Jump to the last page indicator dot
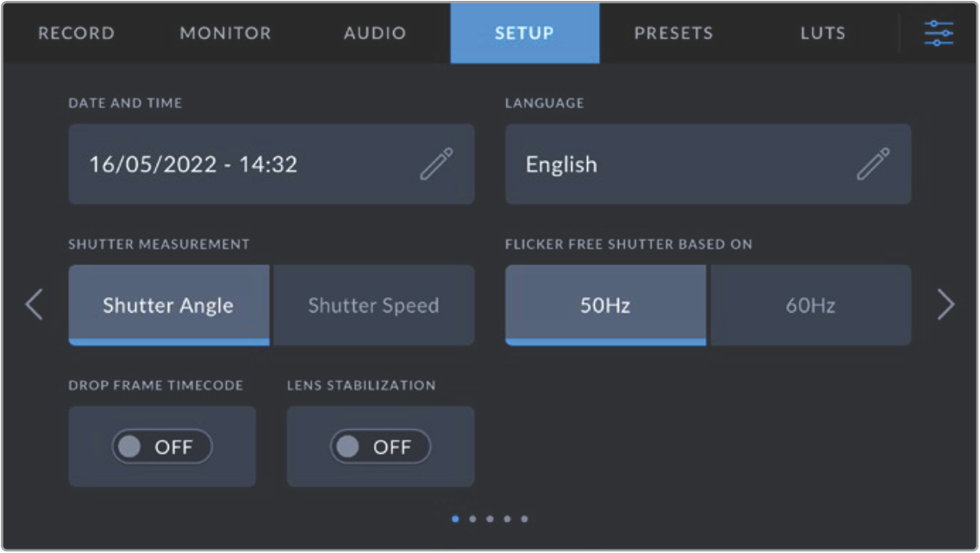This screenshot has height=553, width=980. point(524,519)
